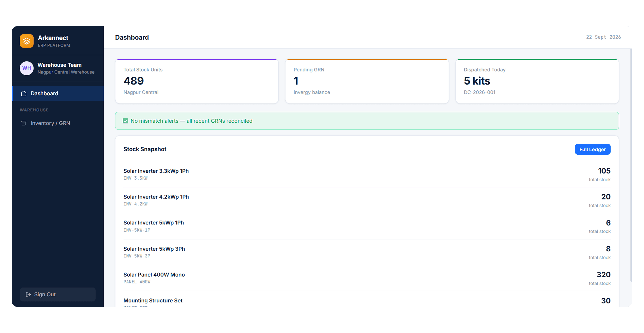Click the Dashboard home icon
Image resolution: width=644 pixels, height=333 pixels.
(x=24, y=94)
